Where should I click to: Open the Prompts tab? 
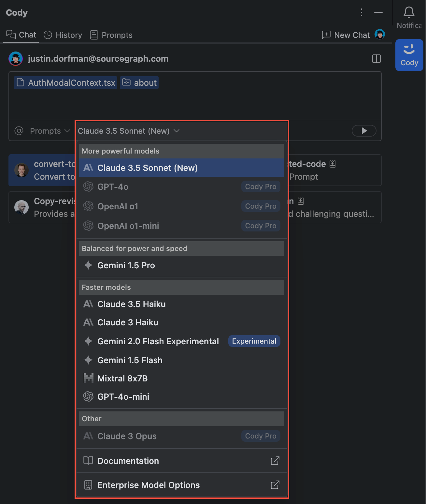tap(111, 35)
